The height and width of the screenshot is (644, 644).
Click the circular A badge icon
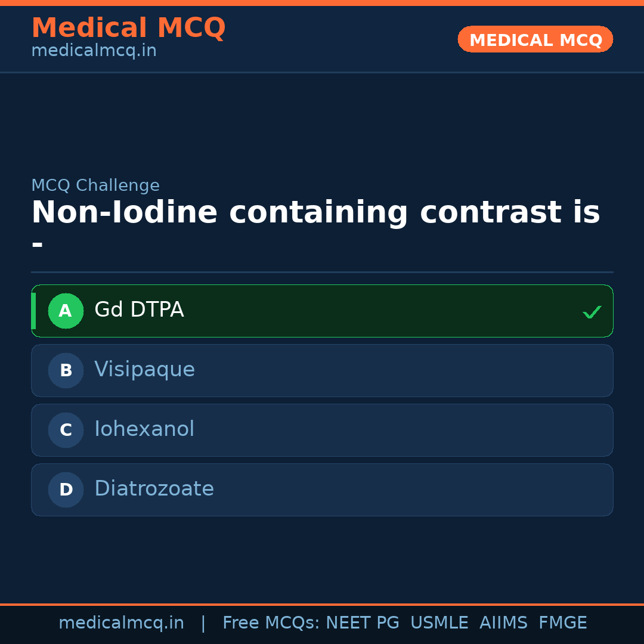click(66, 311)
